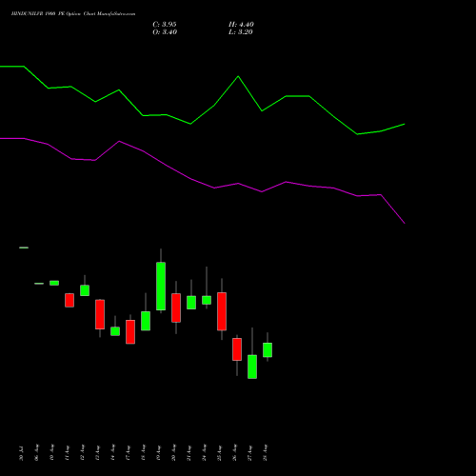Click the highest peak of the green line
Viewport: 476px width, 476px height.
[x=238, y=76]
